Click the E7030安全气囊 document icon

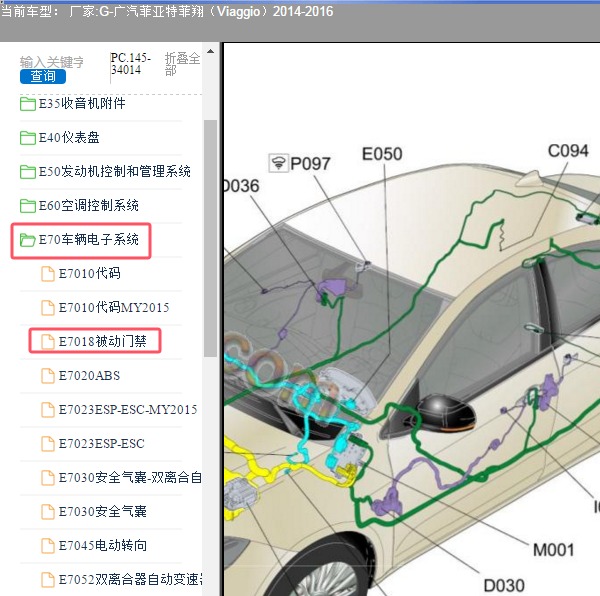47,512
